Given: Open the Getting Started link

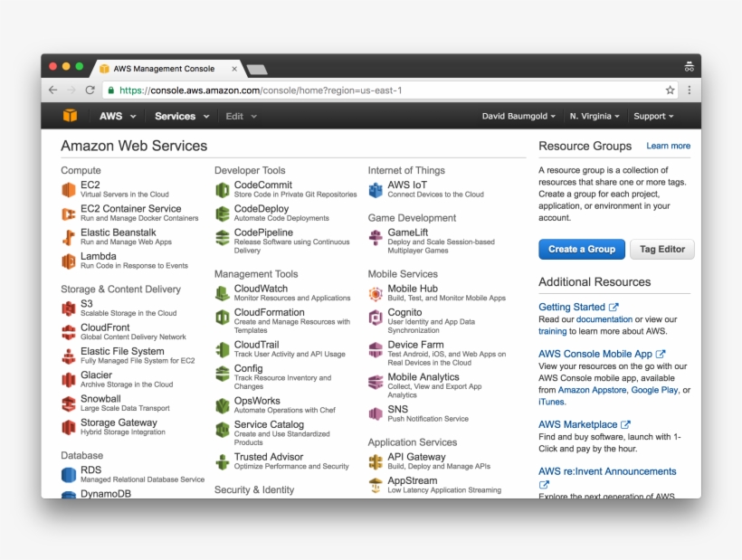Looking at the screenshot, I should click(572, 307).
